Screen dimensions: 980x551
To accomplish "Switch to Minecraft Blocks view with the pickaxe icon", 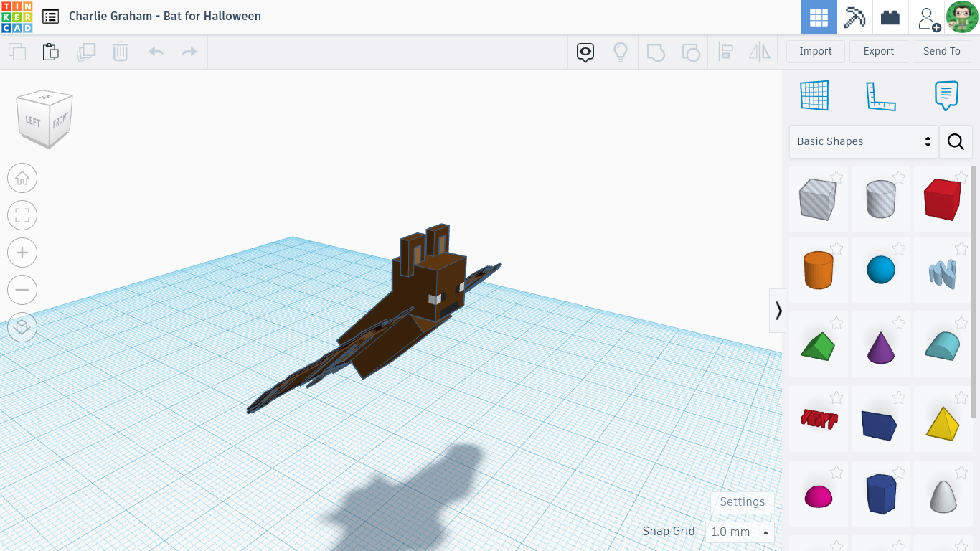I will (854, 16).
